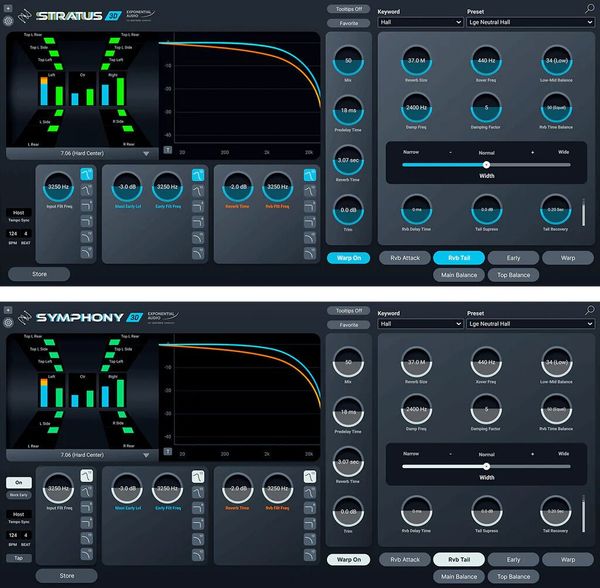Click the gear settings icon in Stratus 3D
This screenshot has width=600, height=588.
8,21
